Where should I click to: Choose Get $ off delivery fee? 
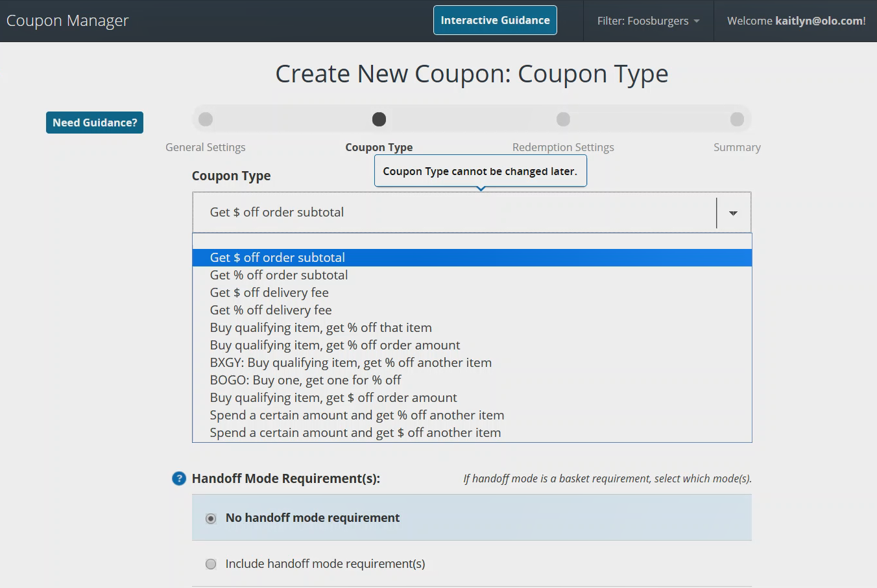269,292
